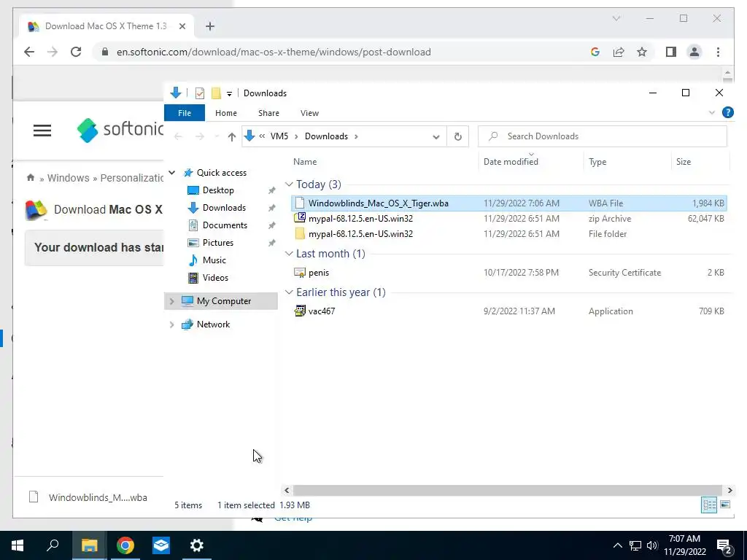747x560 pixels.
Task: Open Chrome profile avatar menu
Action: (694, 52)
